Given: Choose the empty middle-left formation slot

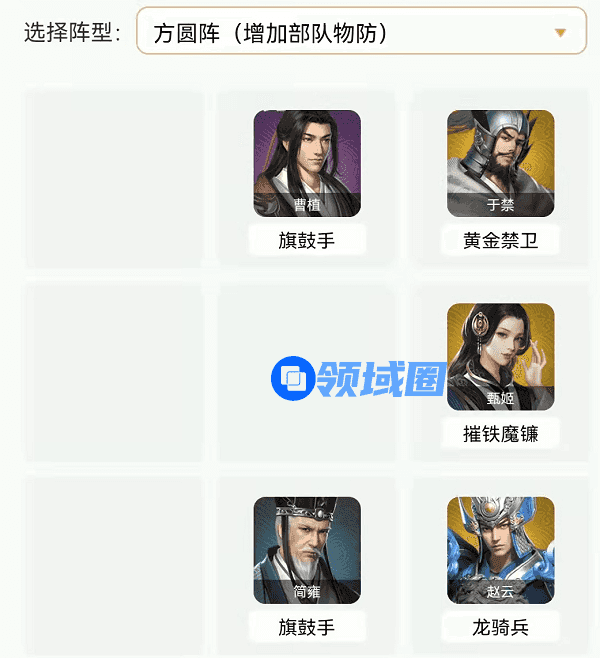Looking at the screenshot, I should [x=114, y=373].
